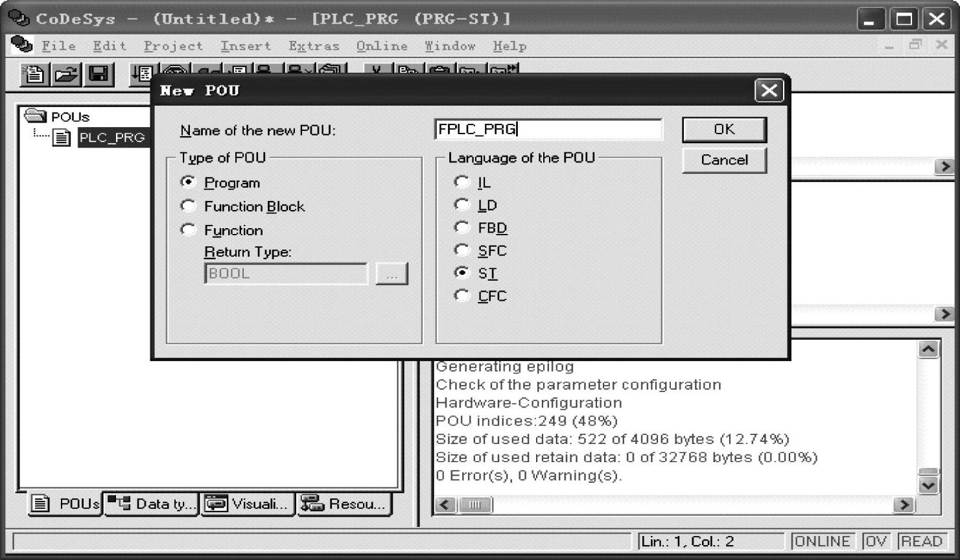Click the message window scroll-left arrow
This screenshot has height=560, width=960.
click(x=445, y=504)
